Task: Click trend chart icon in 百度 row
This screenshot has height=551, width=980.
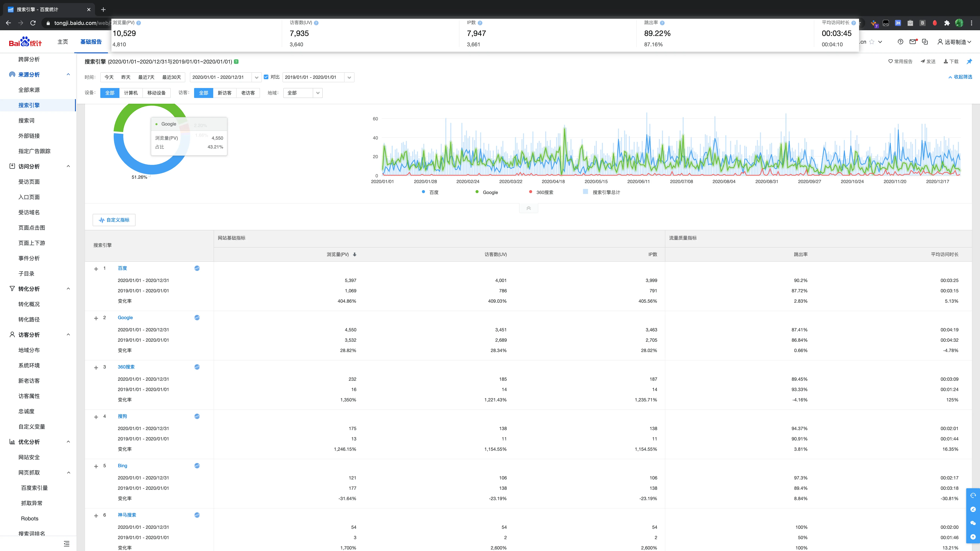Action: (197, 268)
